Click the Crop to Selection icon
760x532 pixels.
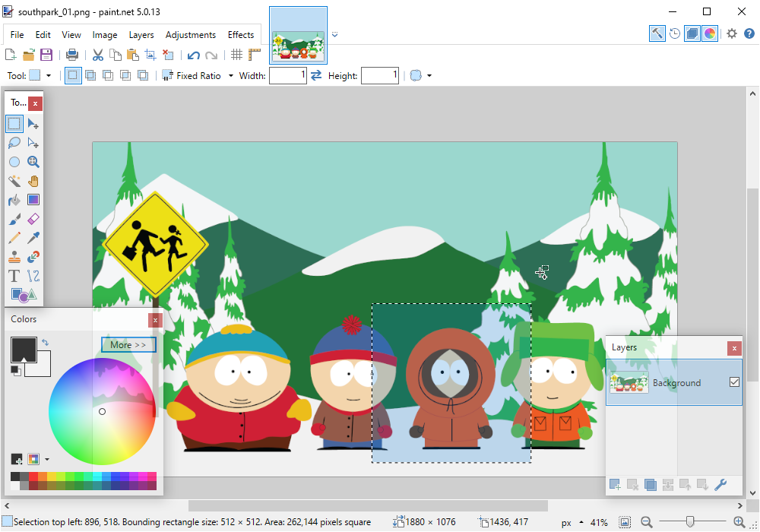click(150, 55)
